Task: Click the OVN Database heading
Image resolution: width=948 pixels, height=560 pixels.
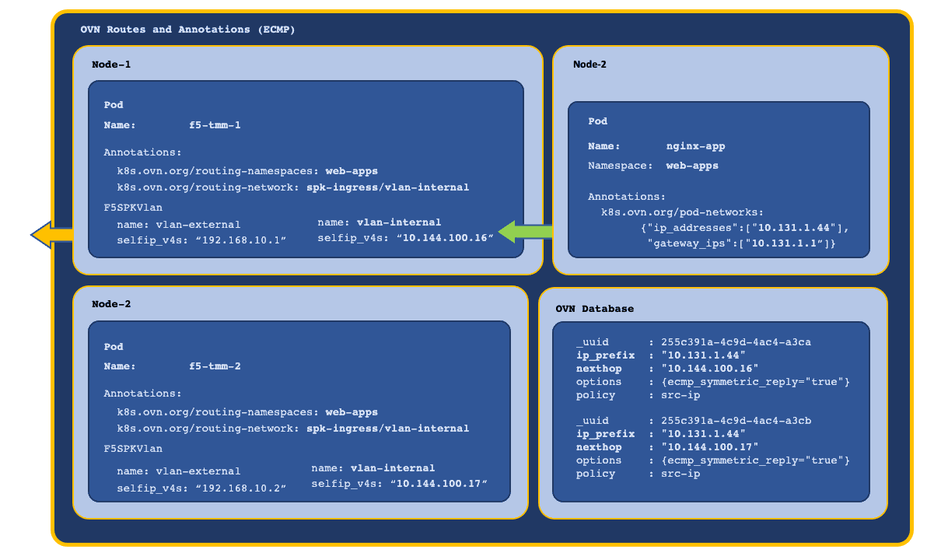Action: (595, 309)
